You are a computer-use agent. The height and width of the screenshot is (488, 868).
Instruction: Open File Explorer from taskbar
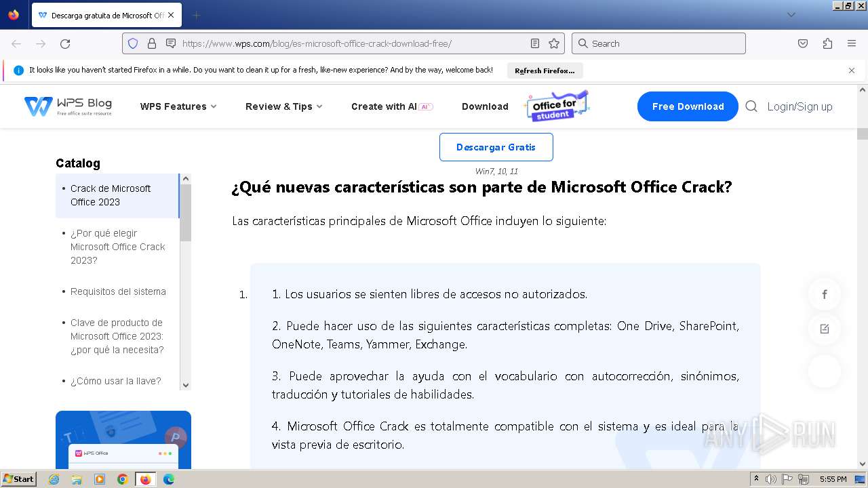coord(77,479)
